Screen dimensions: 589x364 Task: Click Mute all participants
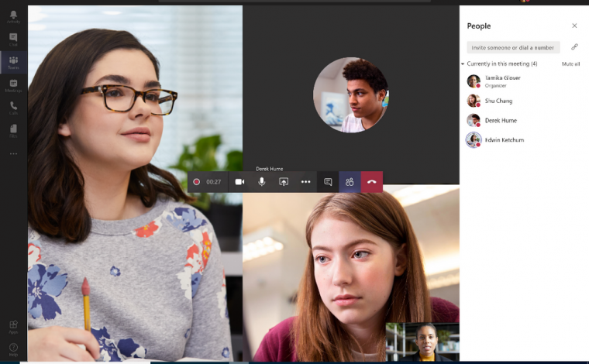point(570,64)
